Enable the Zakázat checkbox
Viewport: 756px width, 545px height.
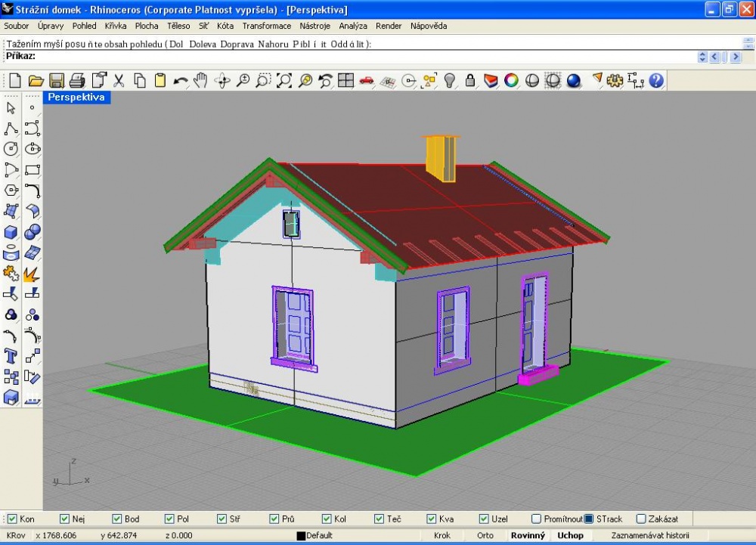pos(641,519)
